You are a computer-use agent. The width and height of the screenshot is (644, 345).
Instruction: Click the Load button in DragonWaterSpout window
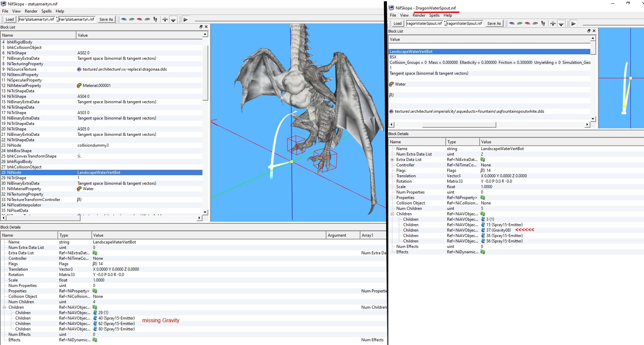[x=397, y=23]
